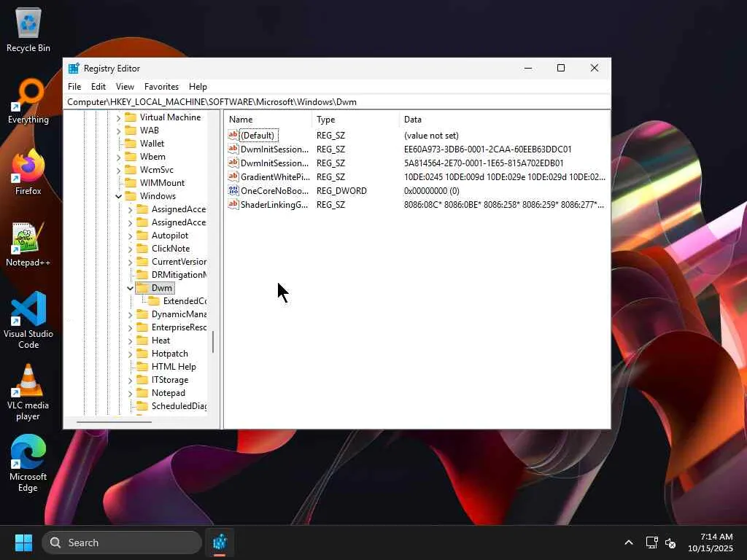Click the (value not set) data cell
This screenshot has width=747, height=560.
tap(431, 135)
